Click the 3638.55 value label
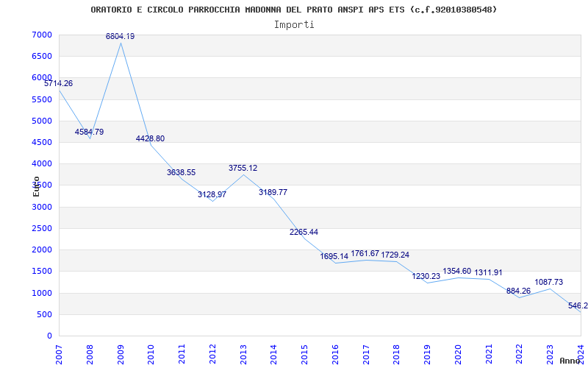The image size is (588, 368). pos(181,173)
